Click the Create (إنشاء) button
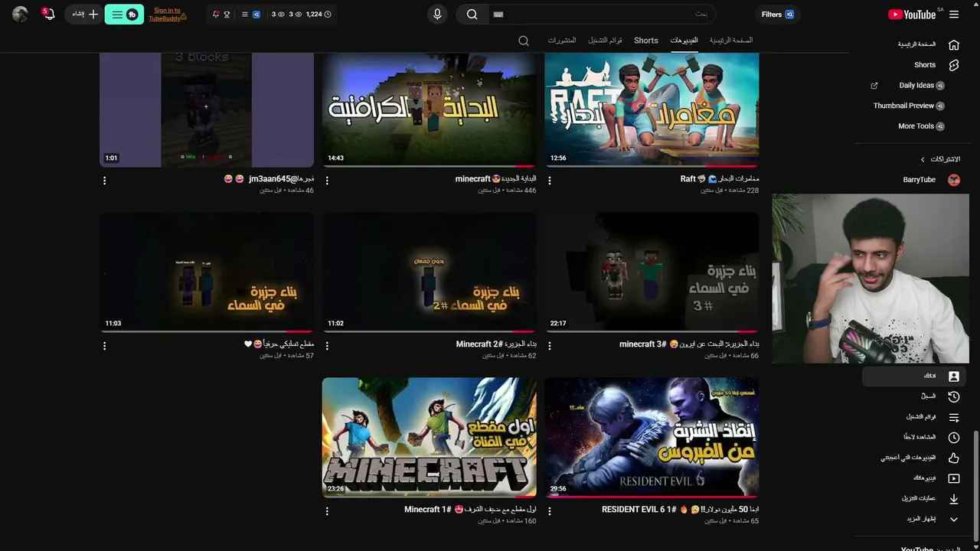The height and width of the screenshot is (551, 980). [85, 15]
